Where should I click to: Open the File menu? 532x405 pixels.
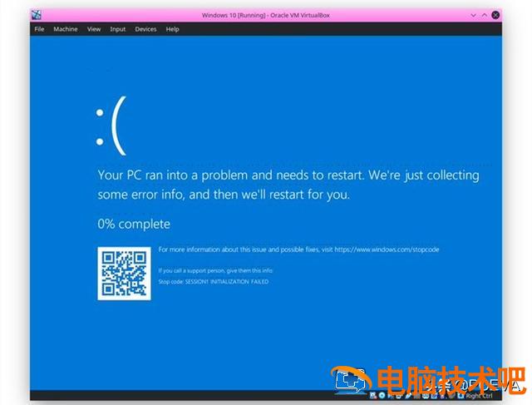[39, 29]
